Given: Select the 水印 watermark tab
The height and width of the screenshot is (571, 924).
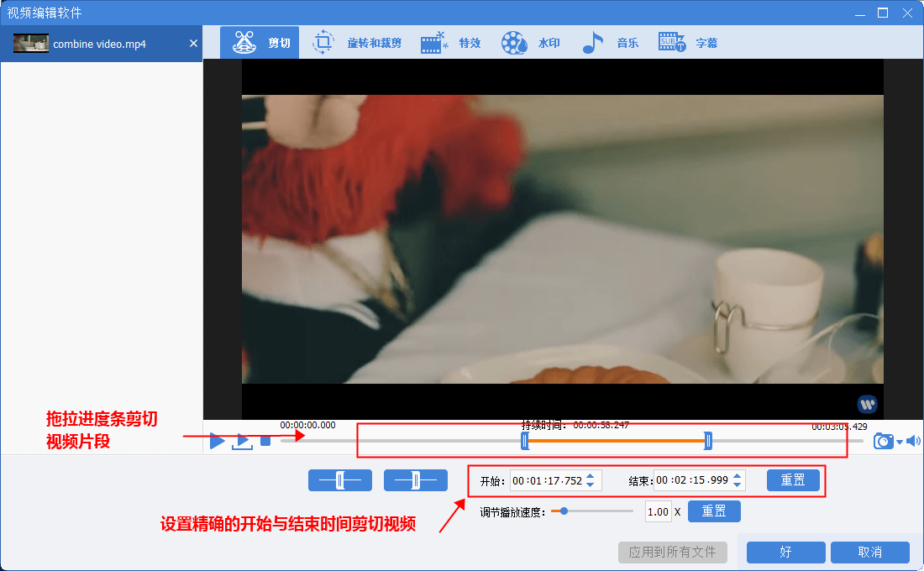Looking at the screenshot, I should tap(530, 43).
